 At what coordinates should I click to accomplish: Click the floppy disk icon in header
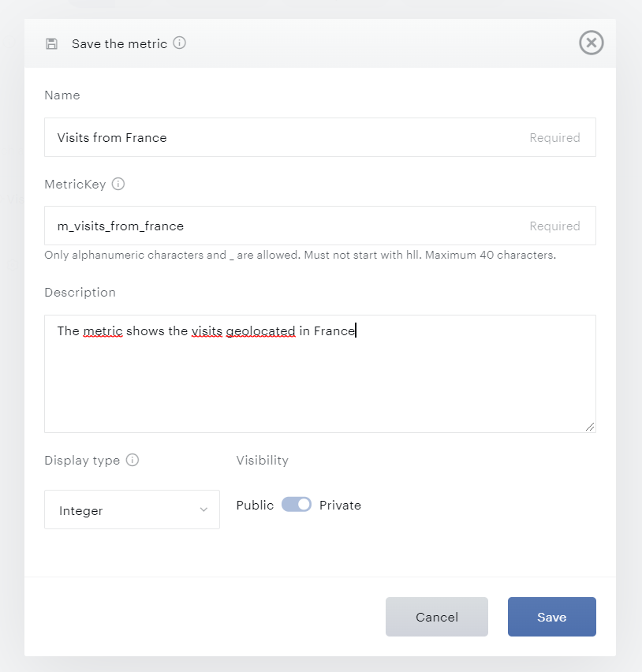tap(52, 44)
